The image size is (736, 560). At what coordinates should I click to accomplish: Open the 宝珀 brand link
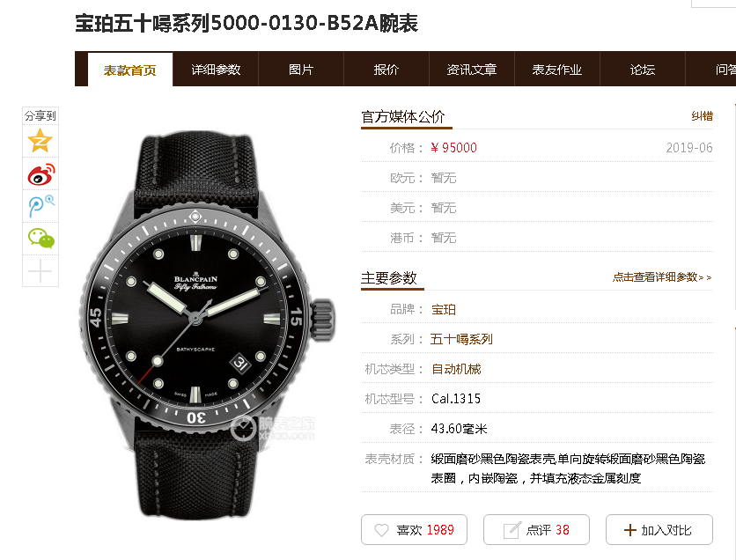[443, 309]
